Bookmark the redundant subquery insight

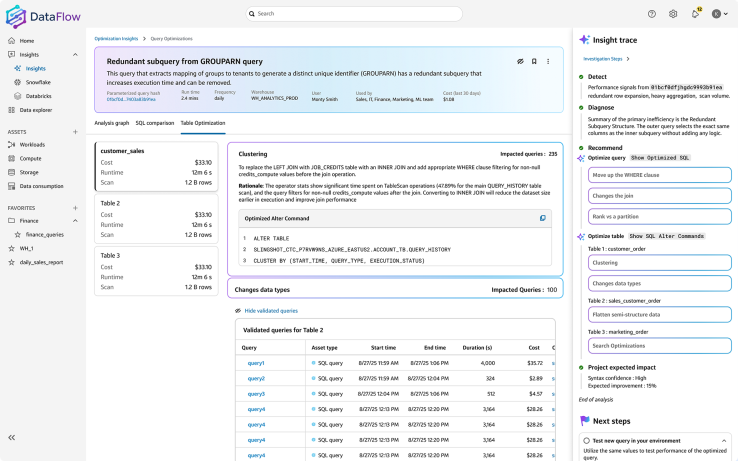tap(534, 61)
